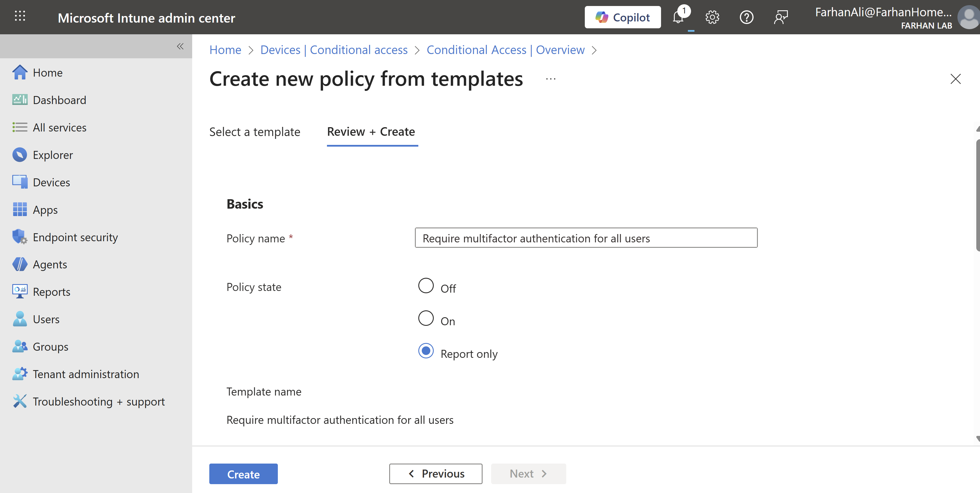The width and height of the screenshot is (980, 493).
Task: Open the app launcher waffle grid
Action: click(x=20, y=16)
